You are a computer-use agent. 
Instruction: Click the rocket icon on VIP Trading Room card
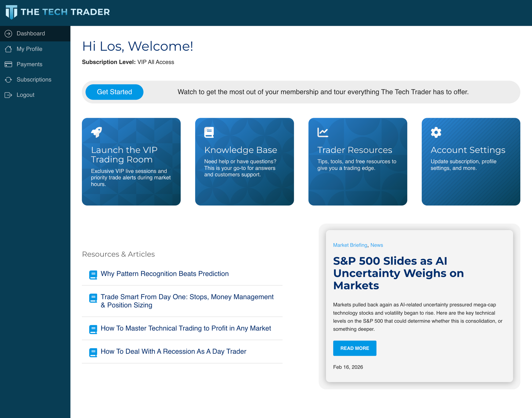pos(97,132)
